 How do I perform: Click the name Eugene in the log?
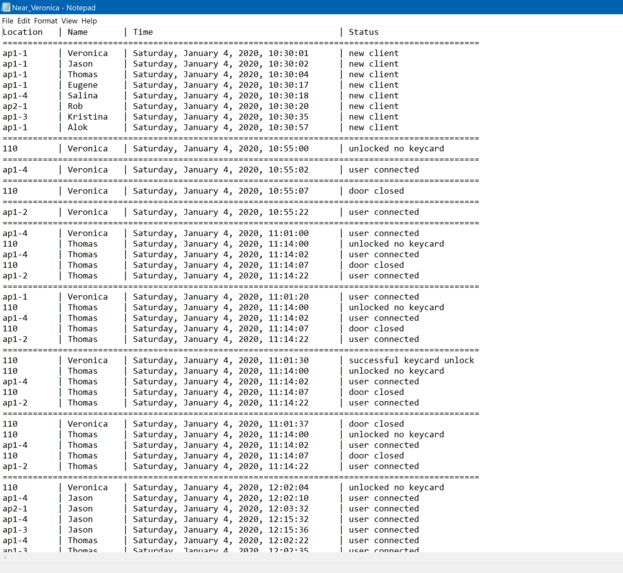83,85
